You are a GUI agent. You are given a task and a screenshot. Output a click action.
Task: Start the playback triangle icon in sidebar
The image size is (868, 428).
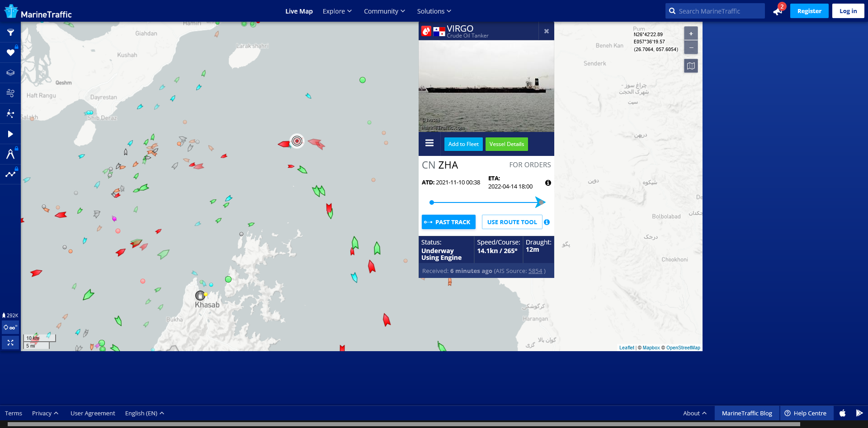[x=10, y=134]
